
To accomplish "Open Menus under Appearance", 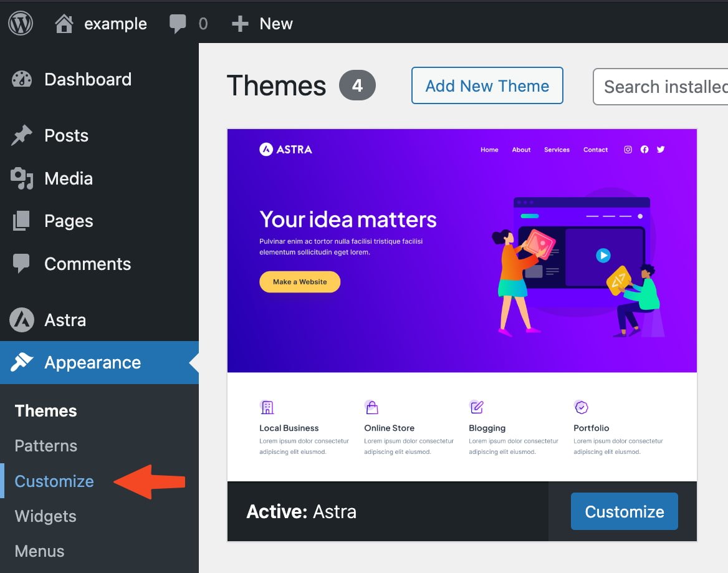I will (39, 551).
